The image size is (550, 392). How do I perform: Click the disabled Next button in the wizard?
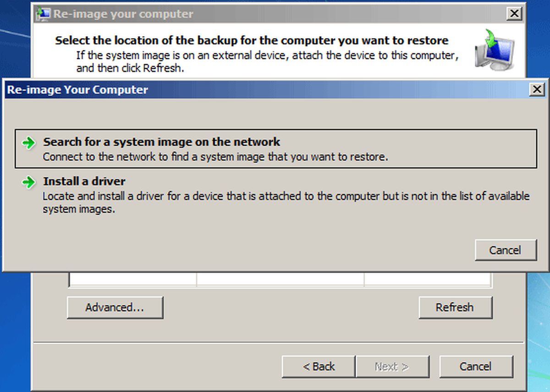pos(392,366)
